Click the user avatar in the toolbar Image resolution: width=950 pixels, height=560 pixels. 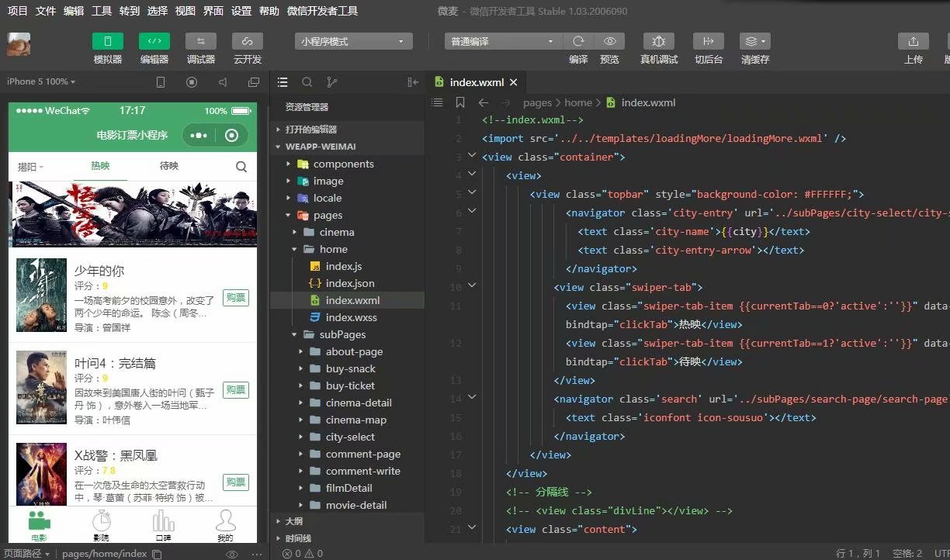19,44
